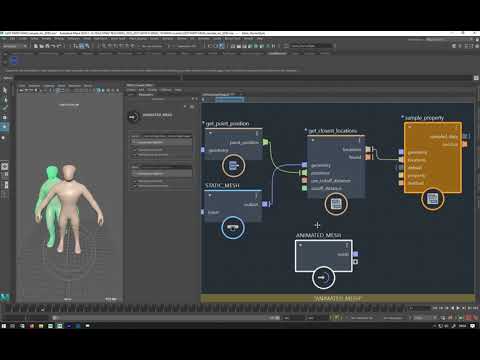Click the get_closest_locations node icon
This screenshot has height=360, width=480.
click(x=336, y=204)
